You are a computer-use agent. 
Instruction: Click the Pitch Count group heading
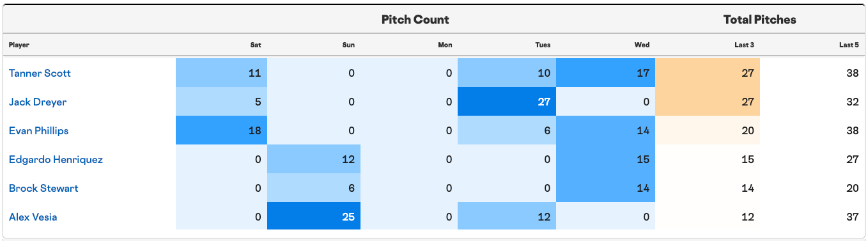tap(415, 19)
